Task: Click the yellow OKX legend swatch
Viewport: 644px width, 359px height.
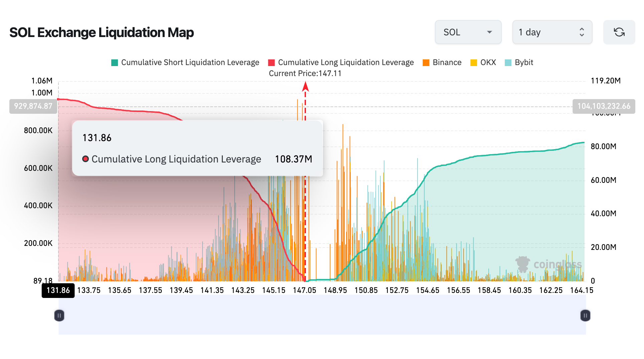Action: tap(474, 63)
